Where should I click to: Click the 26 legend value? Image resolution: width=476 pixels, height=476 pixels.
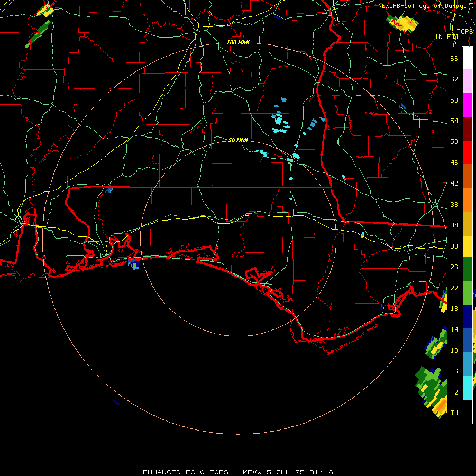(x=454, y=267)
